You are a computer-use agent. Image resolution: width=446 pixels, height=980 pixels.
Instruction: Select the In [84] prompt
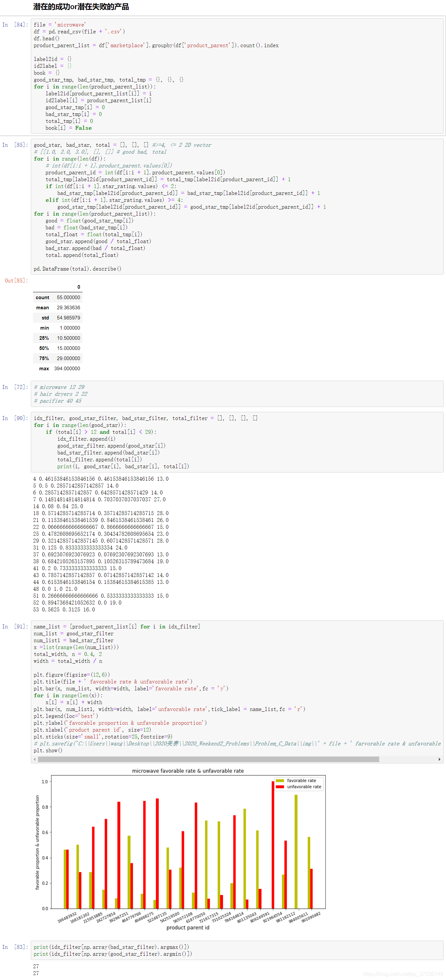tap(15, 25)
